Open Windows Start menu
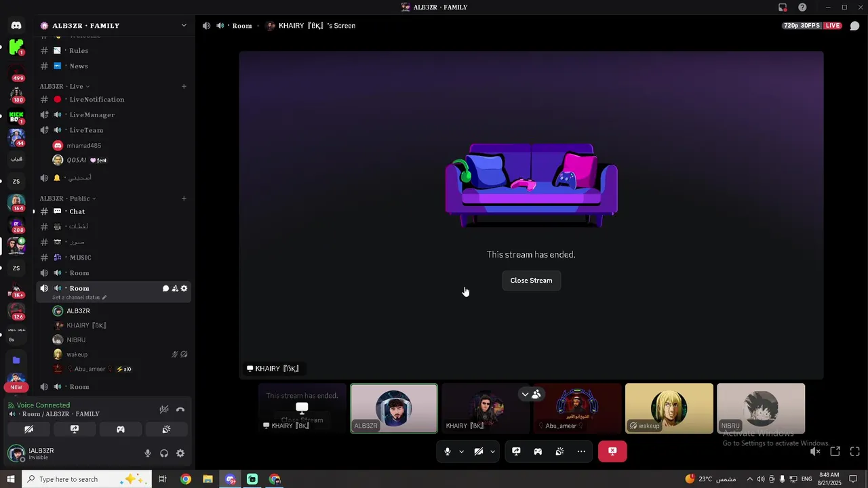Screen dimensions: 868x488 pos(10,479)
